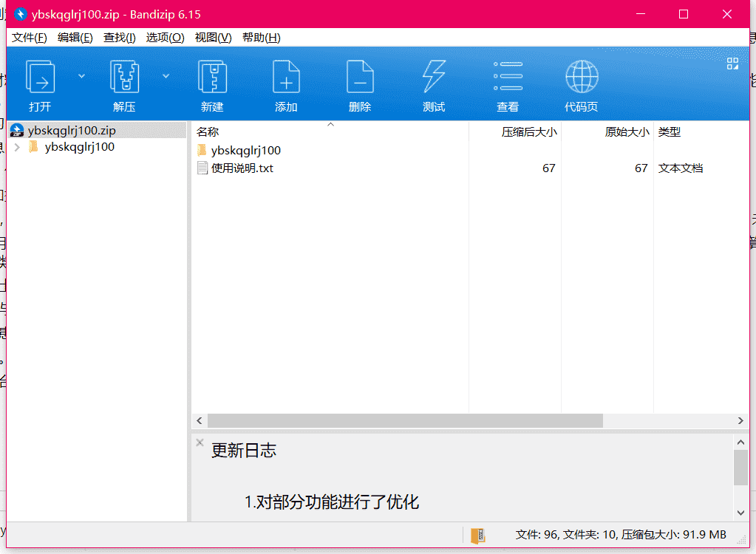The image size is (756, 554).
Task: Click the status bar file count text
Action: click(x=621, y=535)
